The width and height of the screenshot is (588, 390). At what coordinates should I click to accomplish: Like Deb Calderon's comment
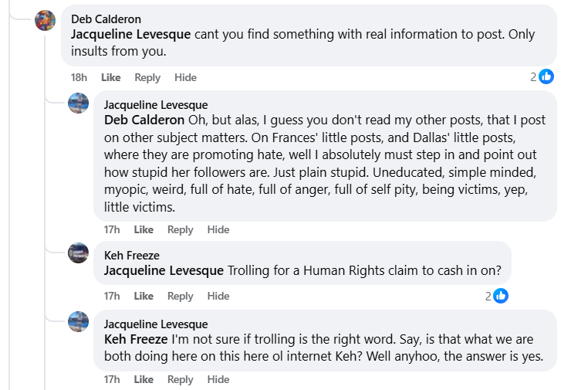tap(111, 77)
